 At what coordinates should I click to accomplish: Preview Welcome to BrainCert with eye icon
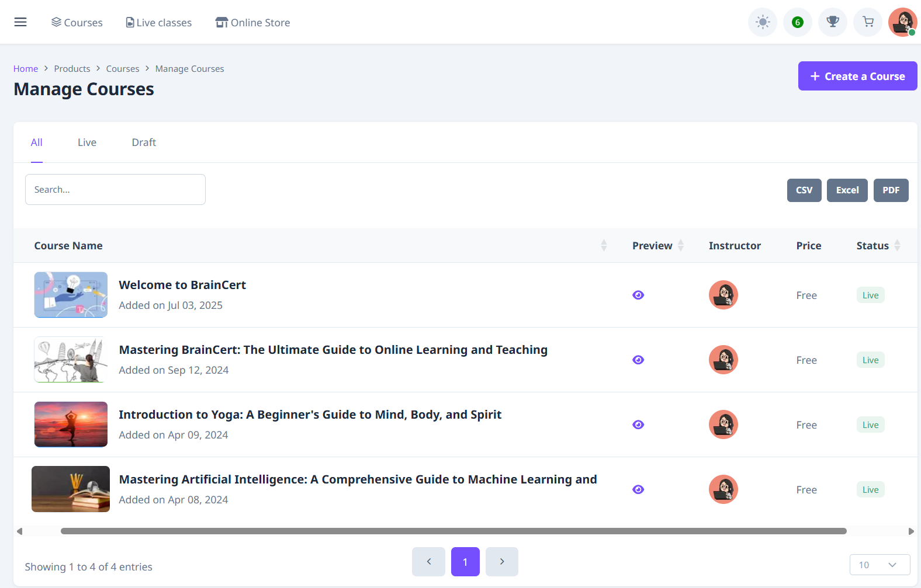click(x=638, y=295)
